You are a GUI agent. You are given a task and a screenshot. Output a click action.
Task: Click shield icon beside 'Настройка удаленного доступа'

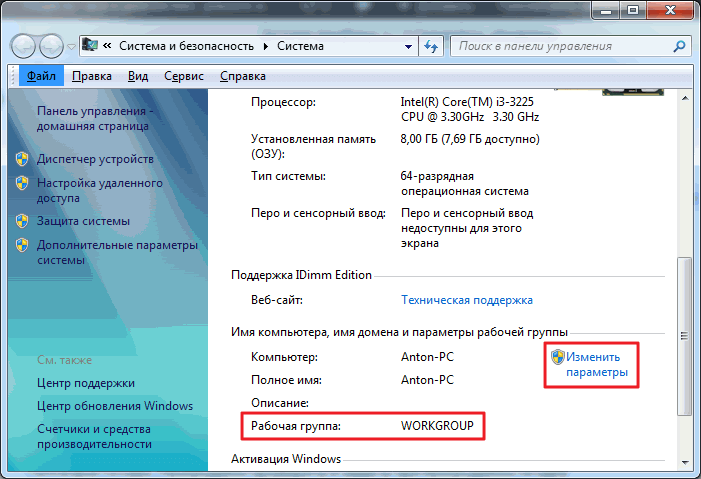(22, 182)
